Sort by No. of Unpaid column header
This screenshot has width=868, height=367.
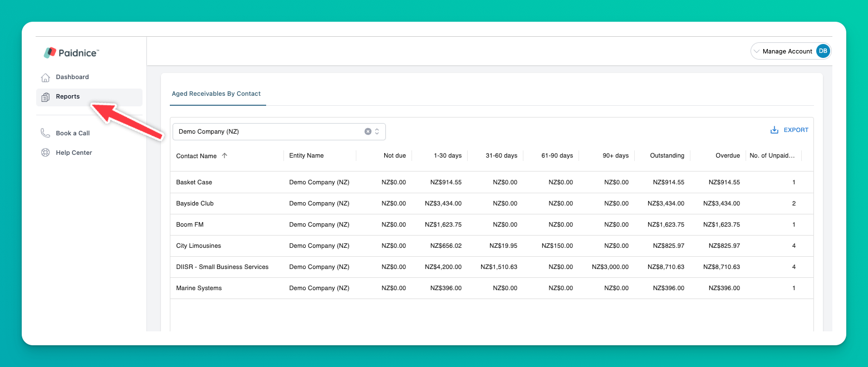point(772,155)
